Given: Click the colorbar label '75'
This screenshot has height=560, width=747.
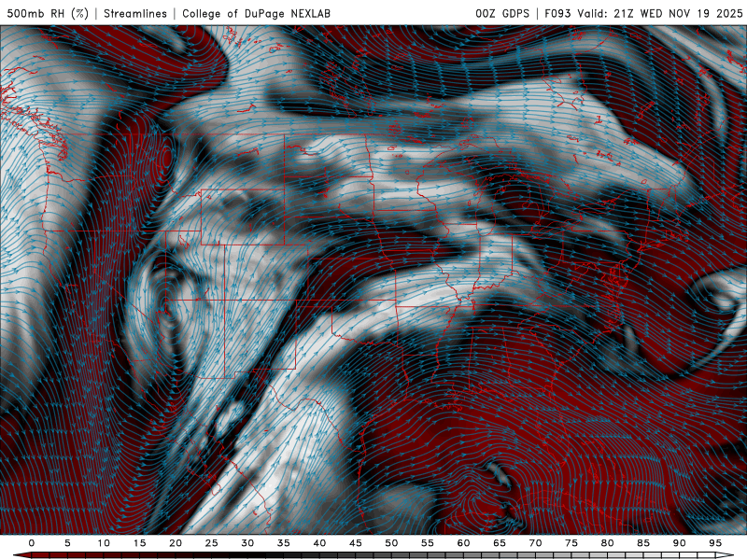Looking at the screenshot, I should [x=571, y=543].
